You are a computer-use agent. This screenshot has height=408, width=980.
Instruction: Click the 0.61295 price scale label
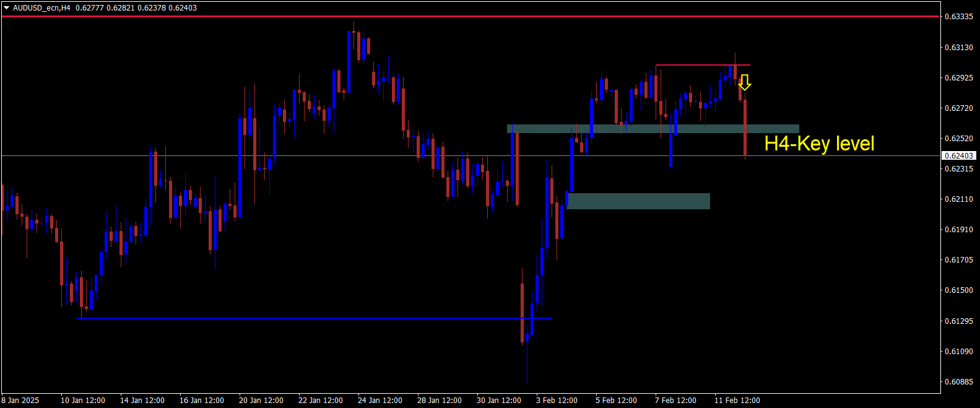pos(959,321)
